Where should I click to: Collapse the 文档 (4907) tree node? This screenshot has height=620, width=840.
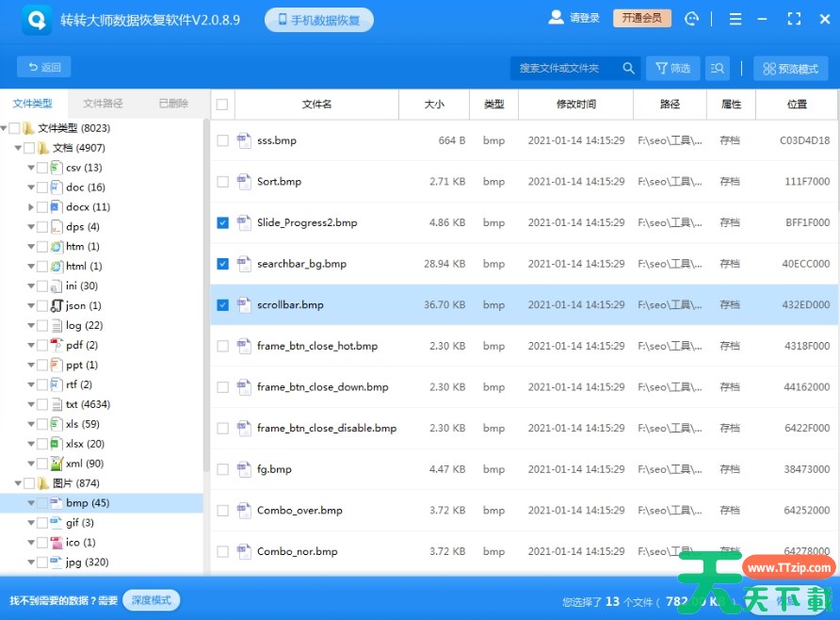coord(17,148)
